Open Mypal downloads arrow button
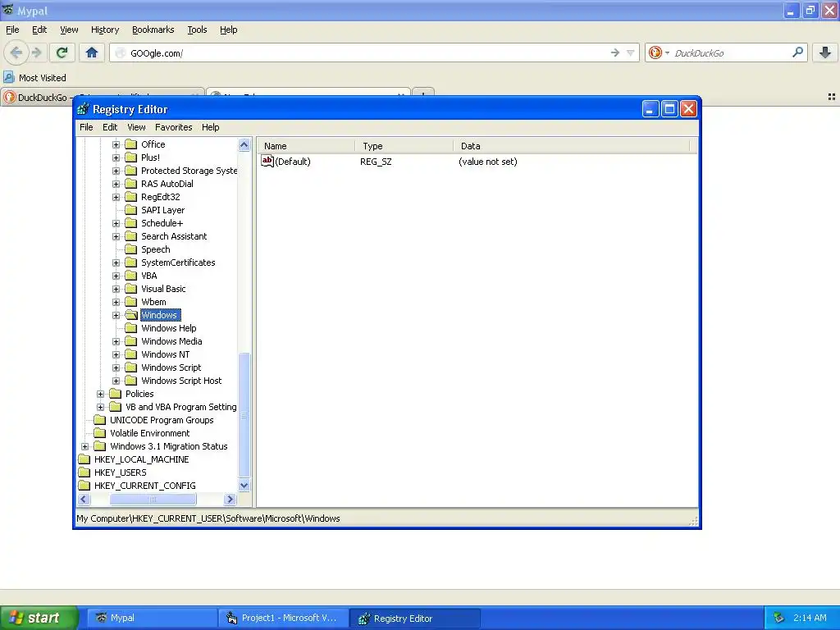 click(x=825, y=52)
